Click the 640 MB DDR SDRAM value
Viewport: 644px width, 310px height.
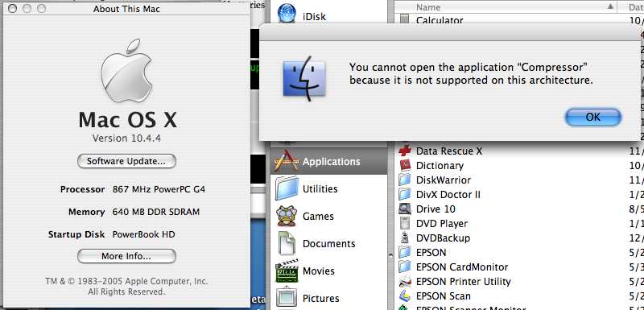coord(156,213)
